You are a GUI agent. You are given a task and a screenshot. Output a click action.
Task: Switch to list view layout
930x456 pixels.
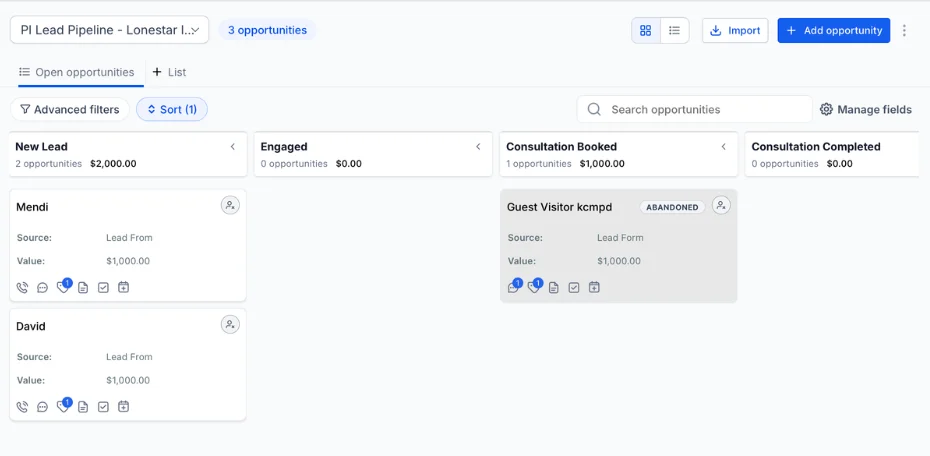674,30
